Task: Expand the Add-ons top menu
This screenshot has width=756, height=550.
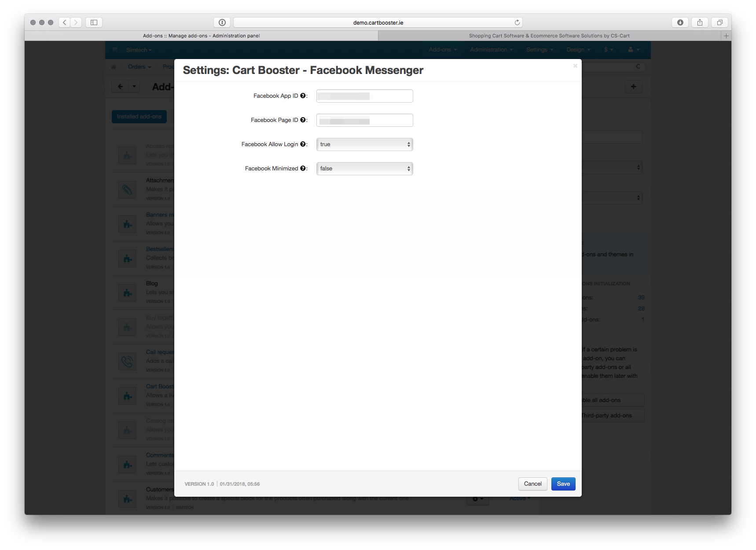Action: click(443, 50)
